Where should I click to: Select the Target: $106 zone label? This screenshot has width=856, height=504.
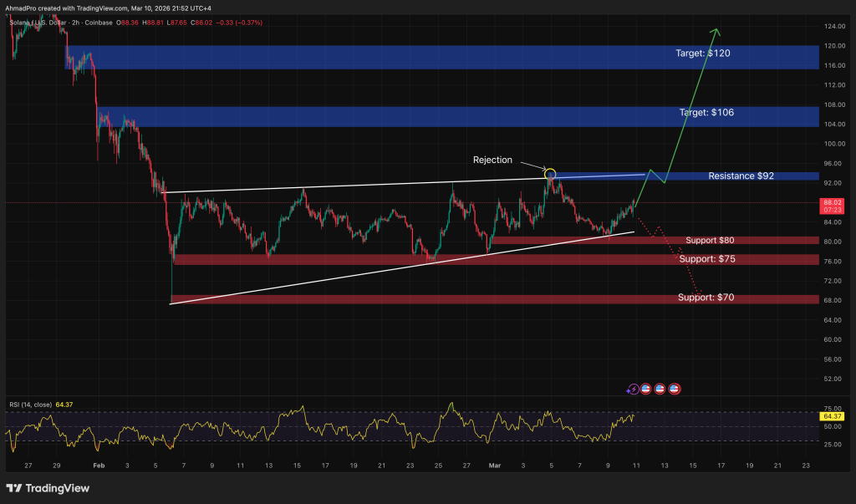coord(705,112)
